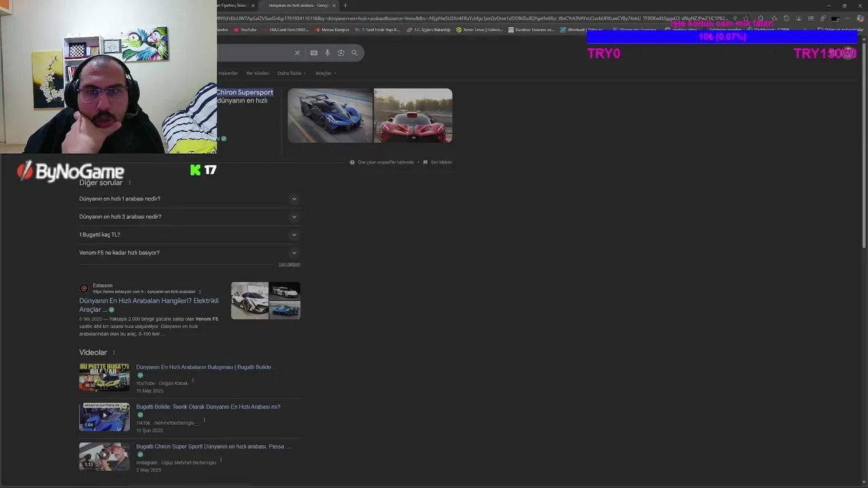Viewport: 868px width, 488px height.
Task: Click the Estasyon site favicon
Action: [84, 288]
